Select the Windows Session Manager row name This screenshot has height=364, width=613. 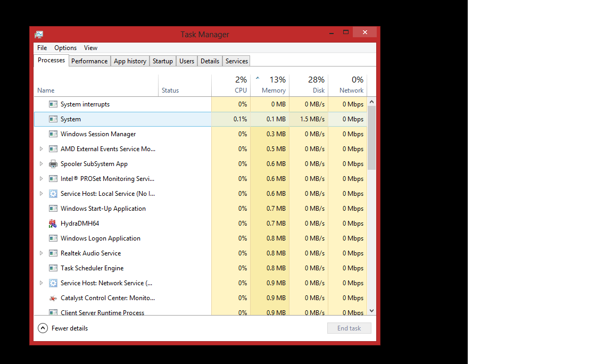pyautogui.click(x=98, y=134)
